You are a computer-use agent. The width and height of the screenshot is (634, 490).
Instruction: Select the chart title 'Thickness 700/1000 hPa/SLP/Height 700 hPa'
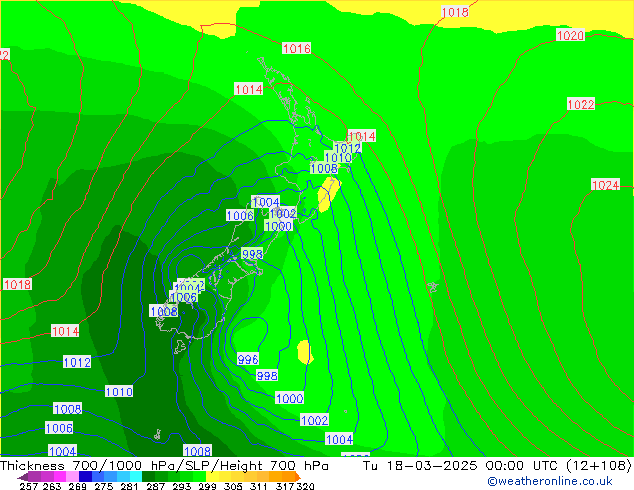(164, 466)
